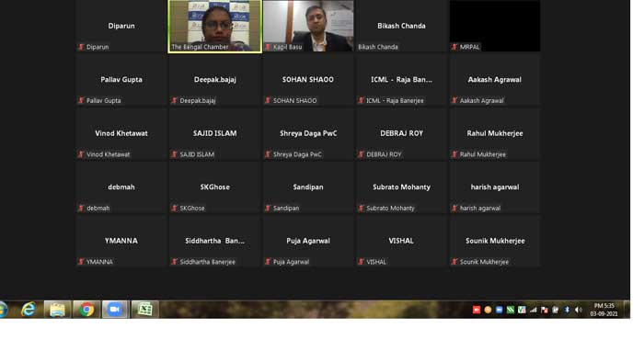Click the muted mic icon beside YMANNA

click(x=81, y=262)
